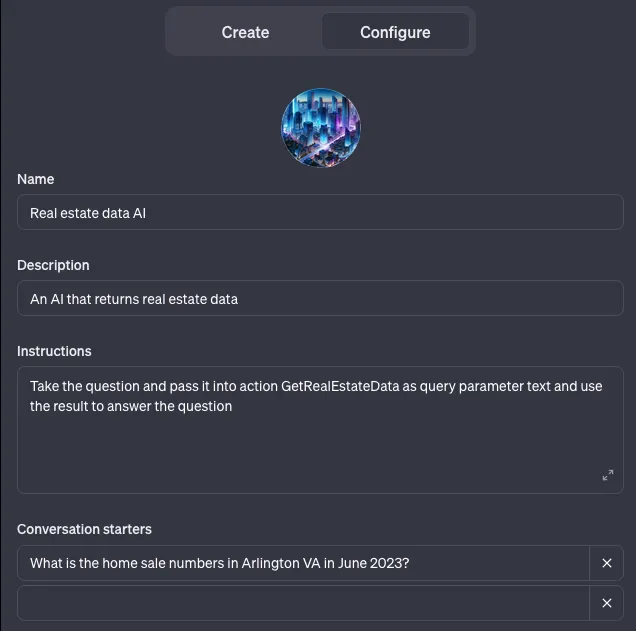This screenshot has width=636, height=631.
Task: Click the Conversation starters heading
Action: [84, 529]
